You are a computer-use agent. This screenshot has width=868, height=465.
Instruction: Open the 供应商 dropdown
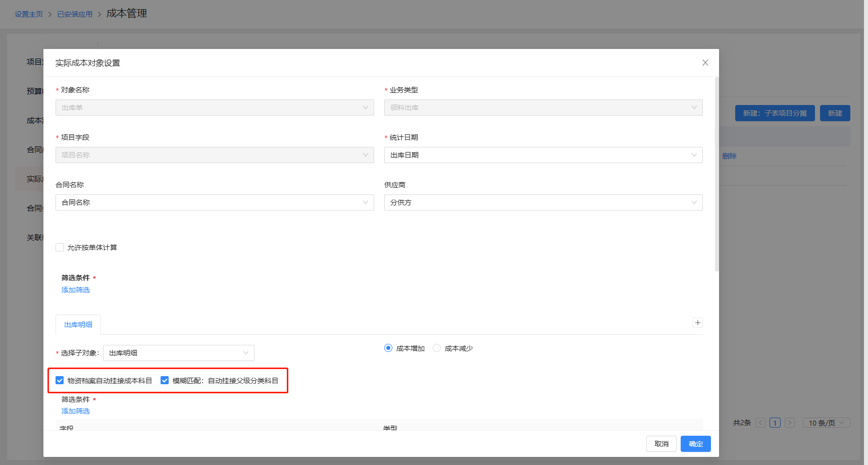(543, 202)
